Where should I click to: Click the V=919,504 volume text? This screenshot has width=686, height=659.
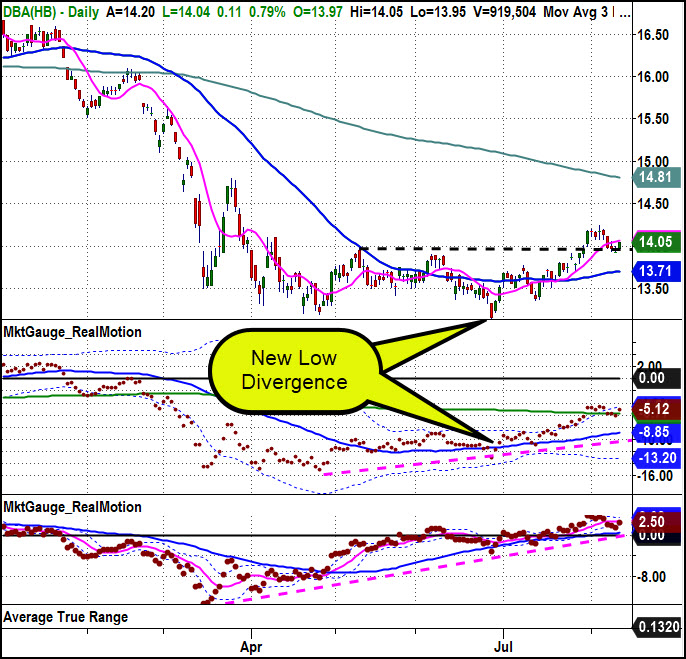[x=504, y=12]
